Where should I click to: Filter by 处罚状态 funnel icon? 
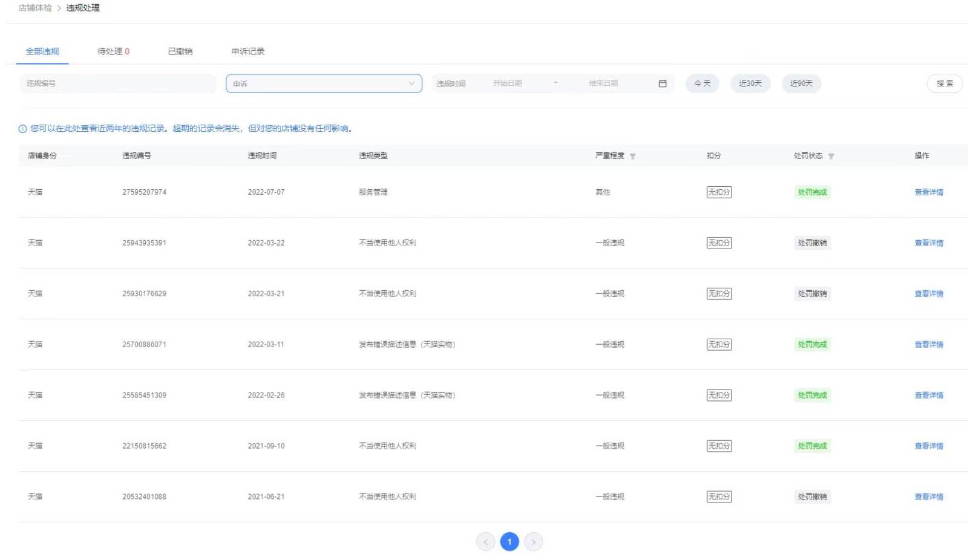[831, 156]
